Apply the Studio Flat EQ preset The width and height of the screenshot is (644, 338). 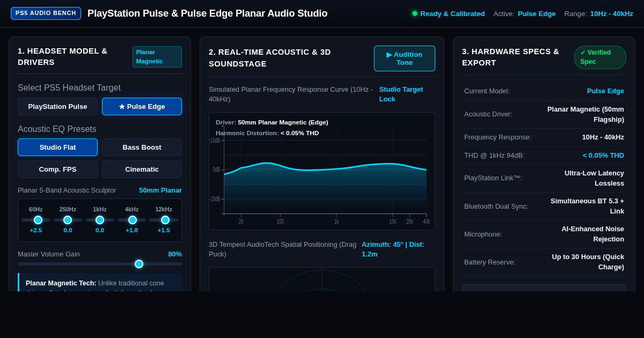pos(57,147)
